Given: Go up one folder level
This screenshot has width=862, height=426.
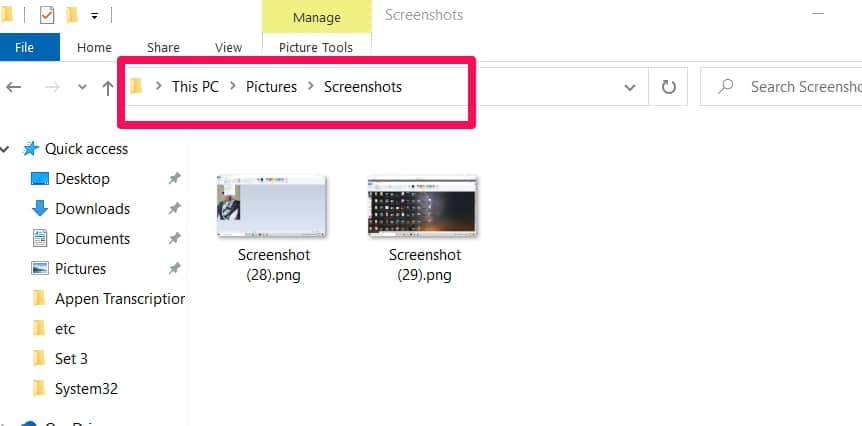Looking at the screenshot, I should coord(108,87).
